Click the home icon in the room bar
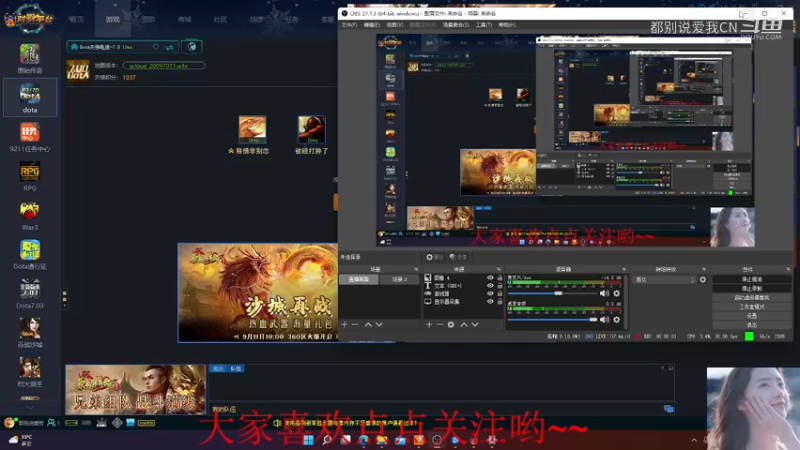The height and width of the screenshot is (450, 800). pyautogui.click(x=74, y=47)
